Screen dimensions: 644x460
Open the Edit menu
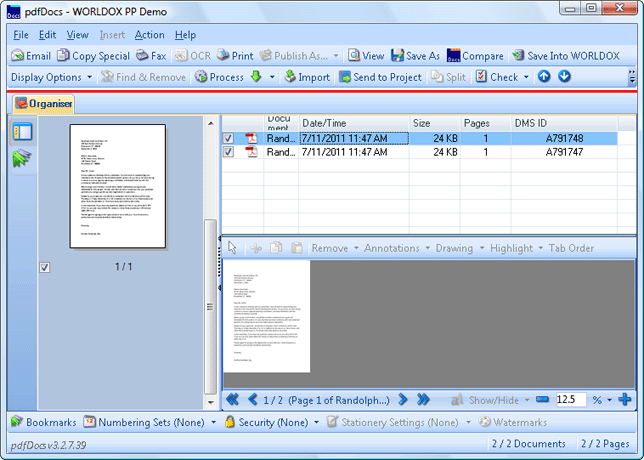pyautogui.click(x=47, y=35)
